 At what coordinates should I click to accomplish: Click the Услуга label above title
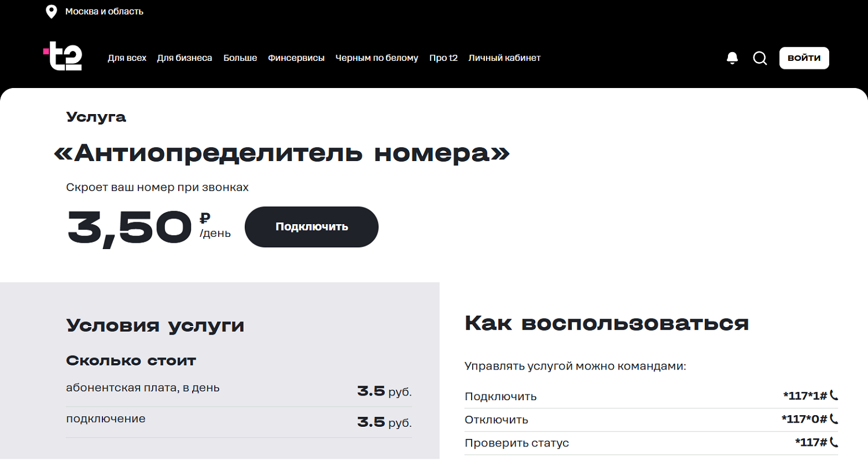click(96, 117)
